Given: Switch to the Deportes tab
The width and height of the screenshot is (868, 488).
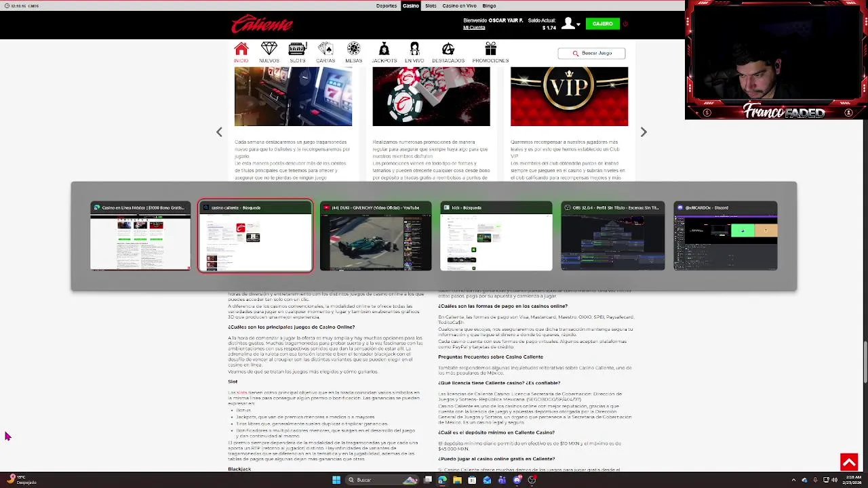Looking at the screenshot, I should pyautogui.click(x=387, y=5).
